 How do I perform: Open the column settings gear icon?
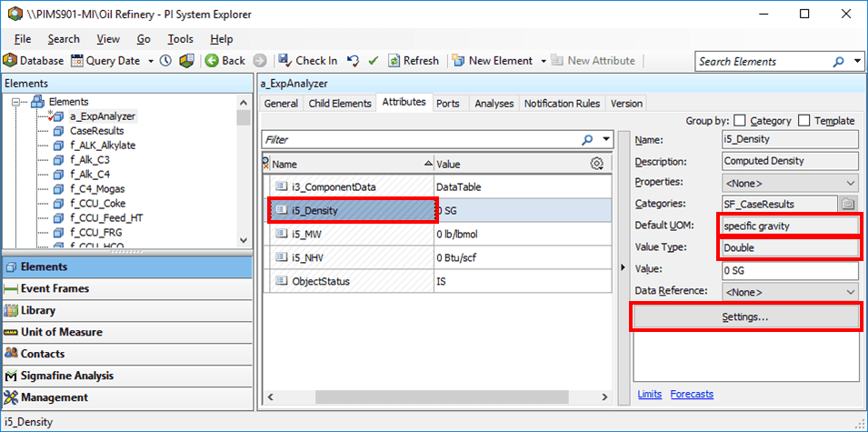tap(597, 164)
